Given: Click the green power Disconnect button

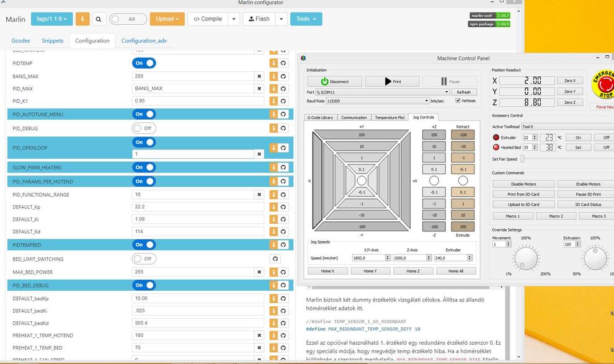Looking at the screenshot, I should [334, 81].
